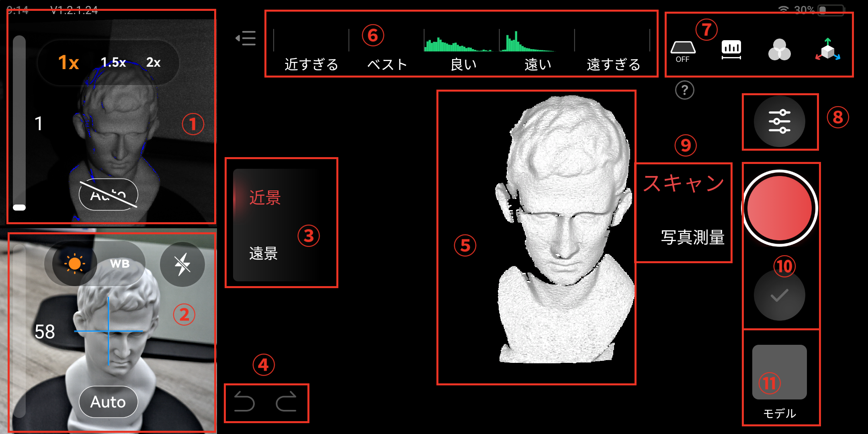Screen dimensions: 868x434
Task: Click the depth camera exposure slider
Action: pos(19,123)
